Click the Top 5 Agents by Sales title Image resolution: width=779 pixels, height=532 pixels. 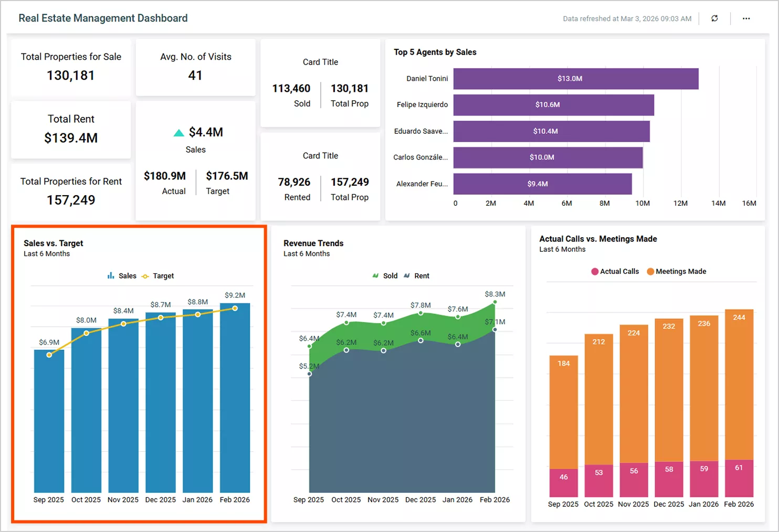click(435, 52)
